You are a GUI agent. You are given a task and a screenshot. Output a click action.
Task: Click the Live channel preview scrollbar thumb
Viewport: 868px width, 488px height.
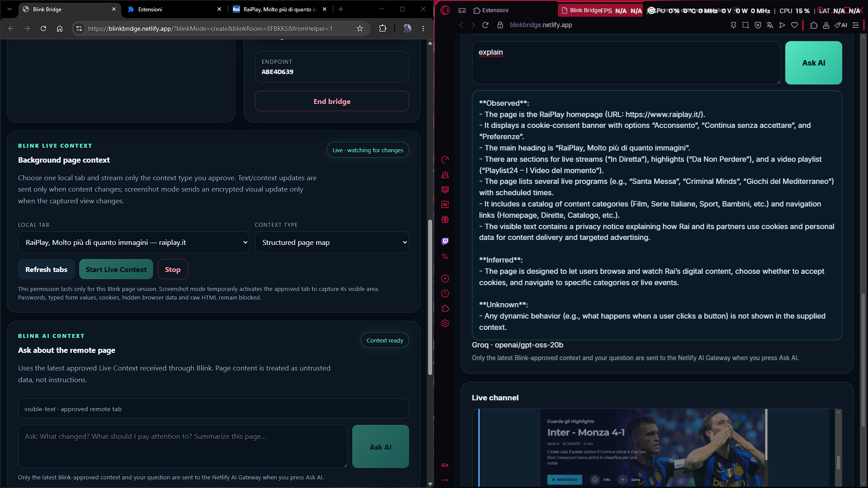[838, 462]
